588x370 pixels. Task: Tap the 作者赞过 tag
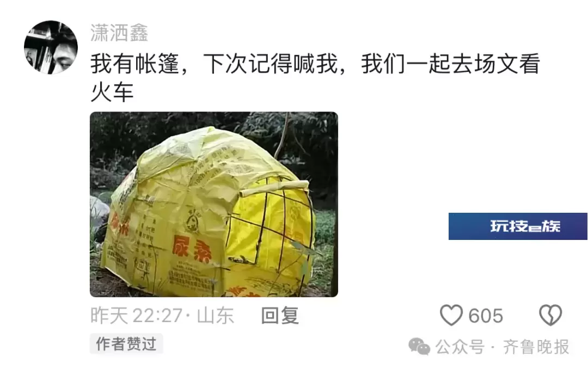coord(126,344)
